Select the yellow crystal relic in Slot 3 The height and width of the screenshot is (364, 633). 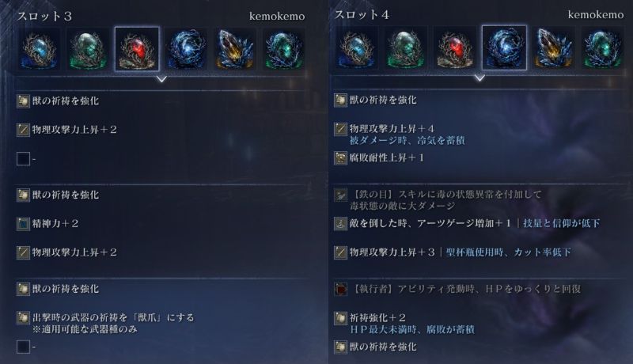point(235,50)
